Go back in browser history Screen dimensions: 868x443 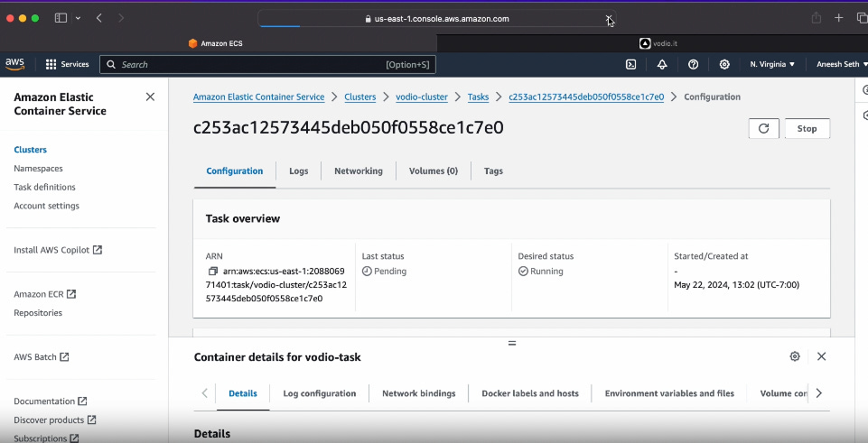pos(99,18)
